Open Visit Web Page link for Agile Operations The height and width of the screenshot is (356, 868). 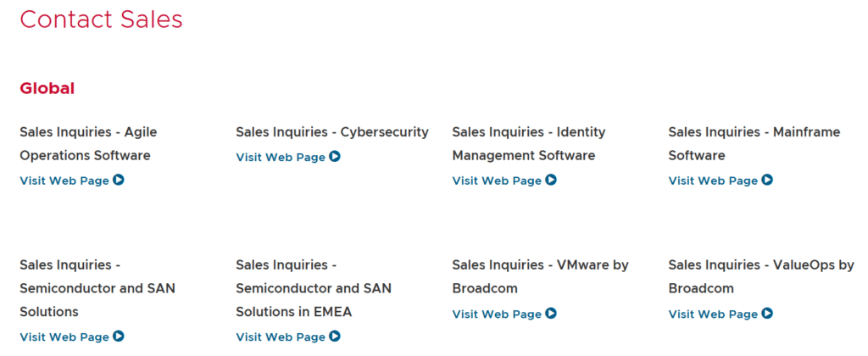(64, 181)
